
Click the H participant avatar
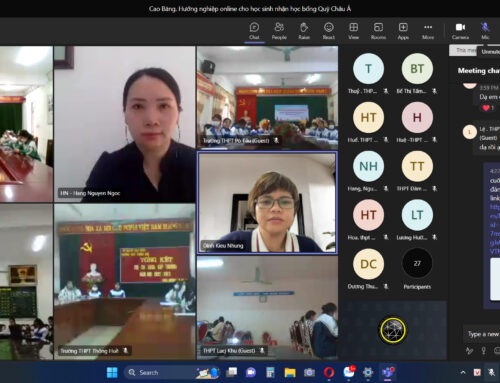pos(417,117)
